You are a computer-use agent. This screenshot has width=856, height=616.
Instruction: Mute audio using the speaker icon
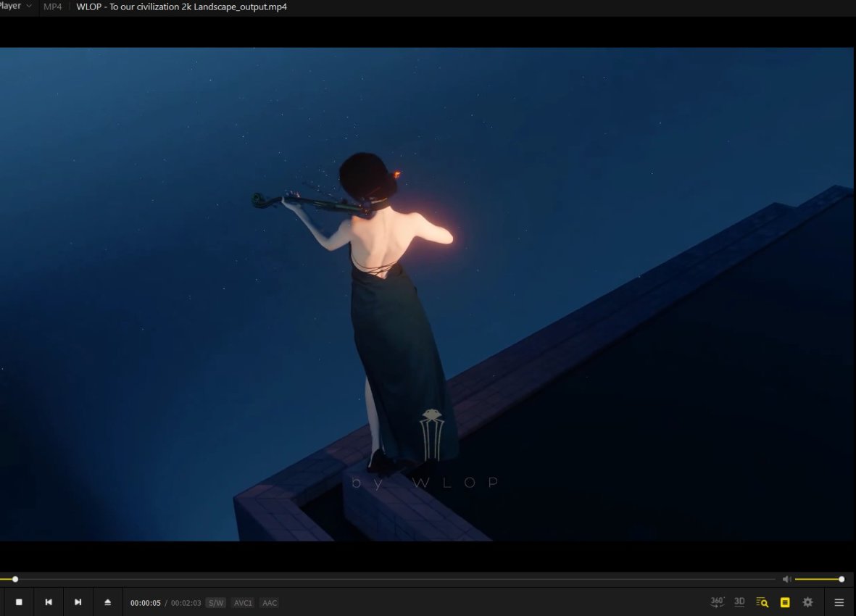[x=786, y=579]
